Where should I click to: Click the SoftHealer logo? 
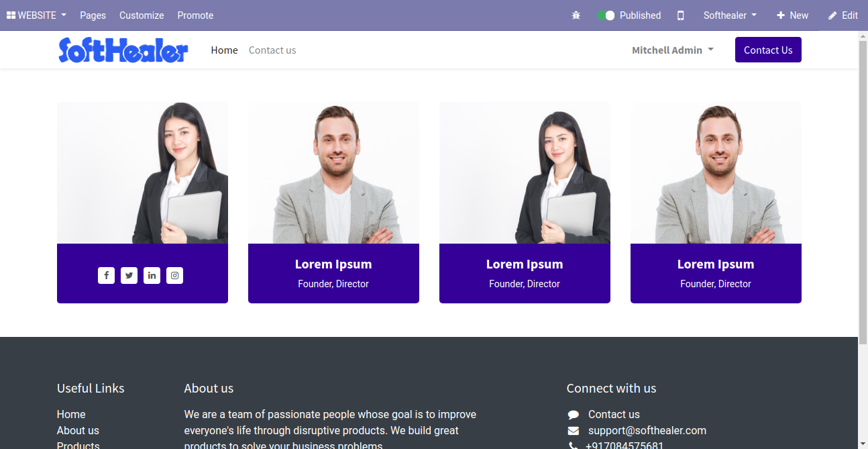(x=123, y=50)
